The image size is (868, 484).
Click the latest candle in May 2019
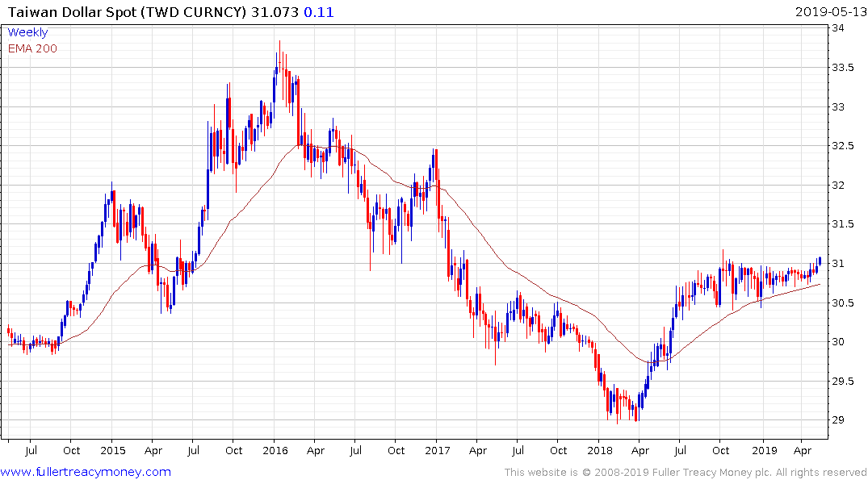pyautogui.click(x=820, y=261)
